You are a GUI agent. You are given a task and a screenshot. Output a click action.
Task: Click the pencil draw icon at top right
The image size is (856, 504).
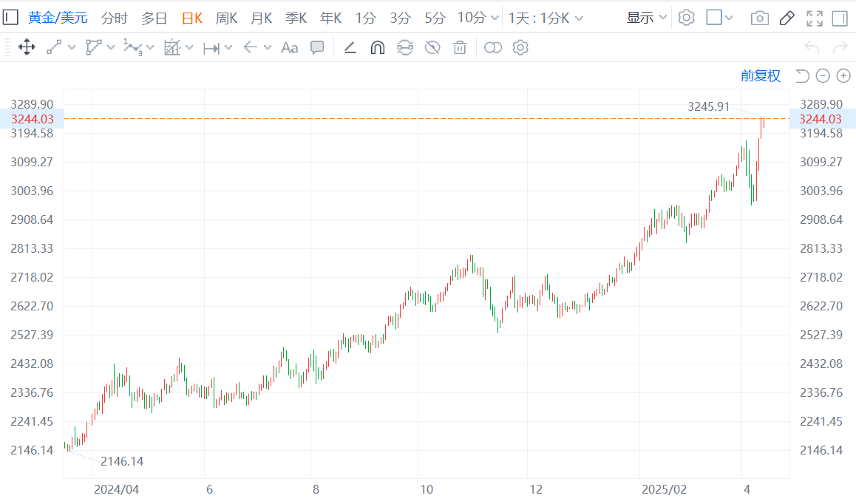[x=787, y=18]
